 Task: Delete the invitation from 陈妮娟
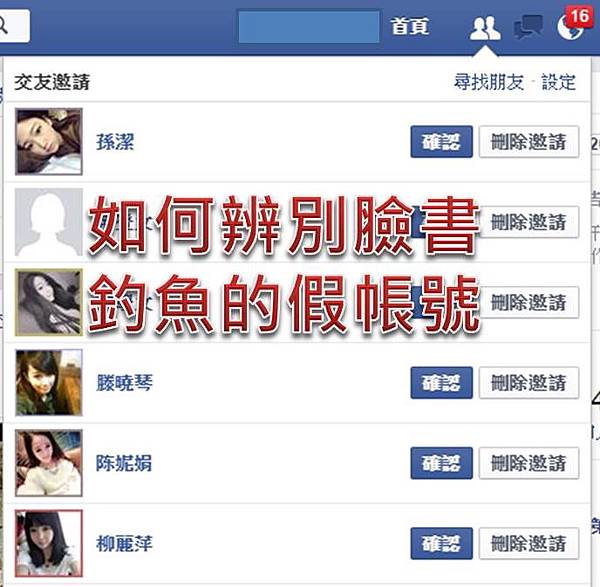[529, 463]
